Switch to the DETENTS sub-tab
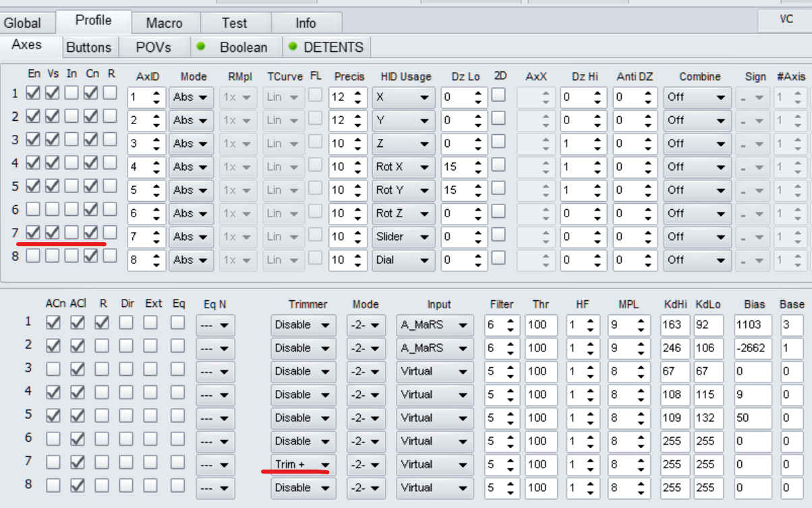The height and width of the screenshot is (508, 812). 332,47
